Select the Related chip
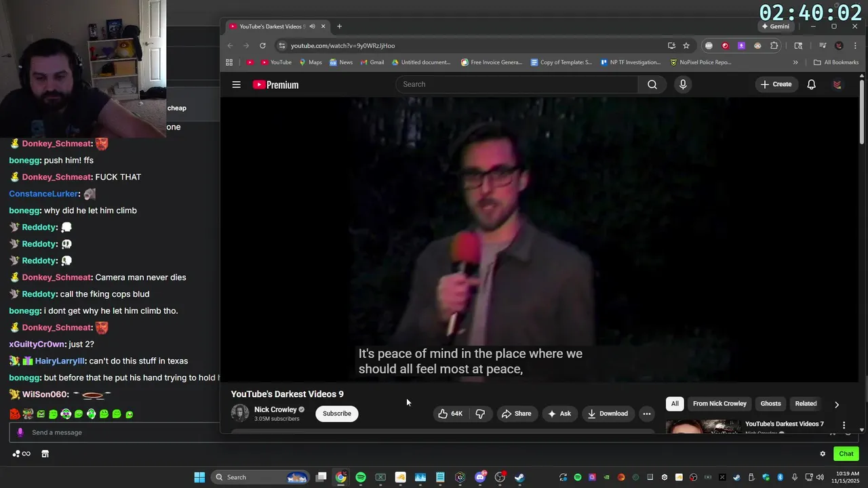The image size is (868, 488). [806, 404]
